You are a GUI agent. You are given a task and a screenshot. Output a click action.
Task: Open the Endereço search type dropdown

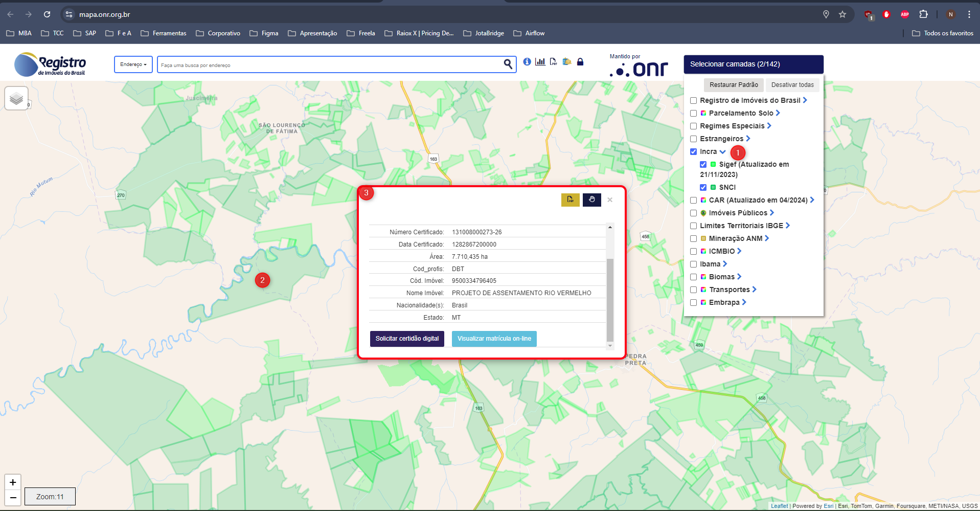point(133,64)
